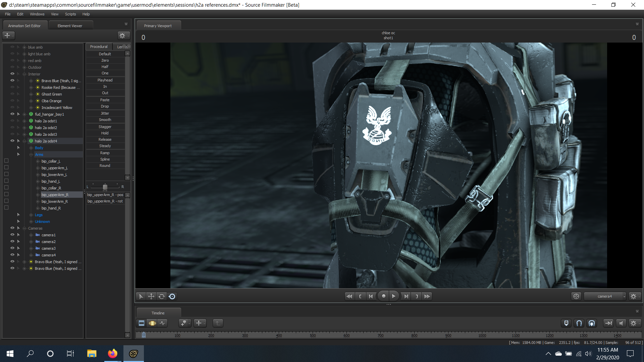Apply the Round preset

[x=105, y=166]
